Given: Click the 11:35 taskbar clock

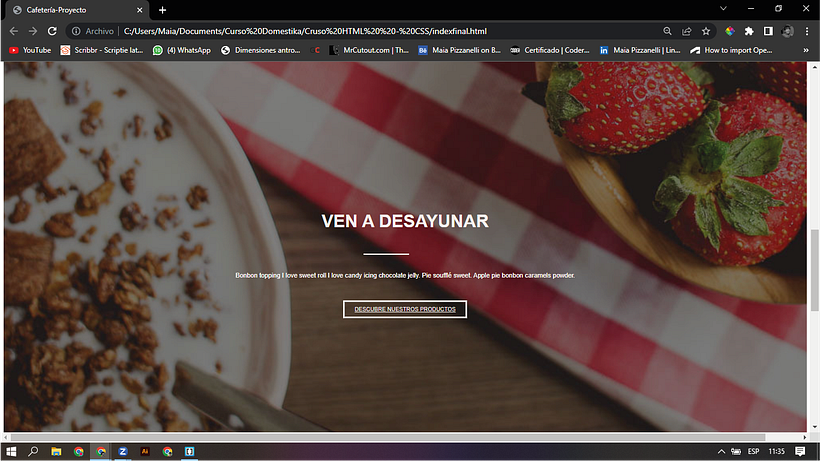Looking at the screenshot, I should [777, 451].
